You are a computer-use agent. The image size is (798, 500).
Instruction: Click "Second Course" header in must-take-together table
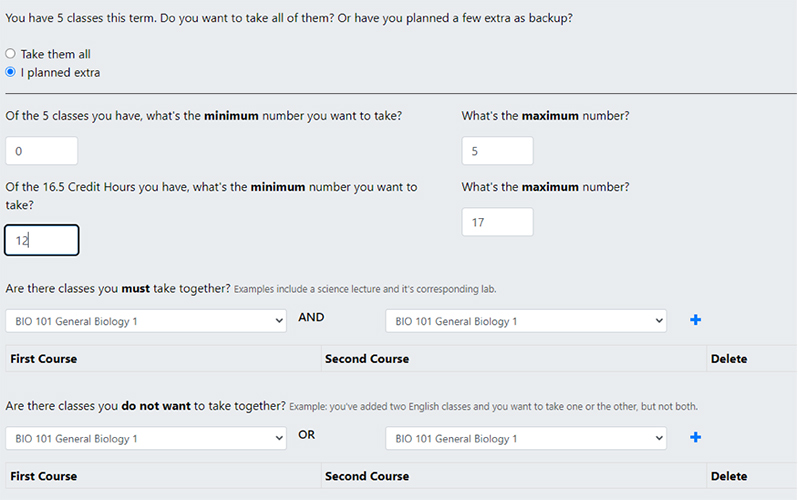coord(367,359)
